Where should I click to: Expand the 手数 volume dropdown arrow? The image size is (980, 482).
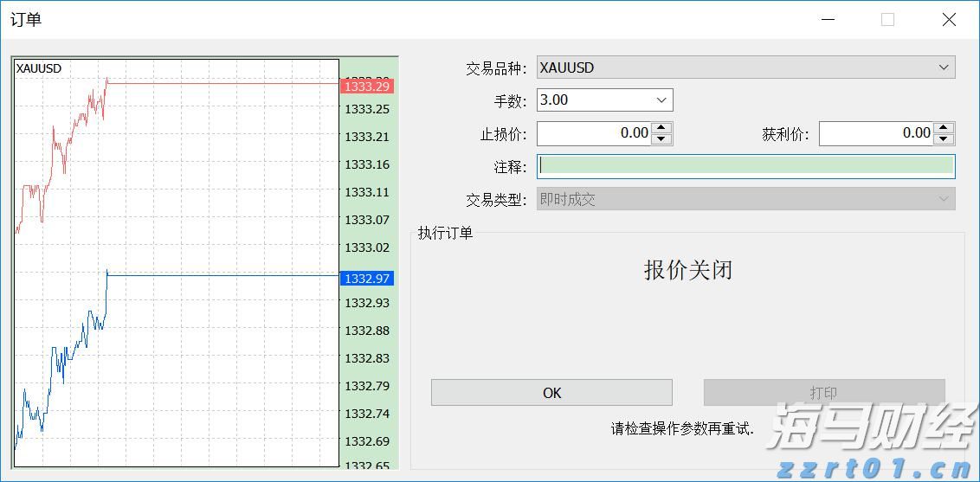pos(662,100)
